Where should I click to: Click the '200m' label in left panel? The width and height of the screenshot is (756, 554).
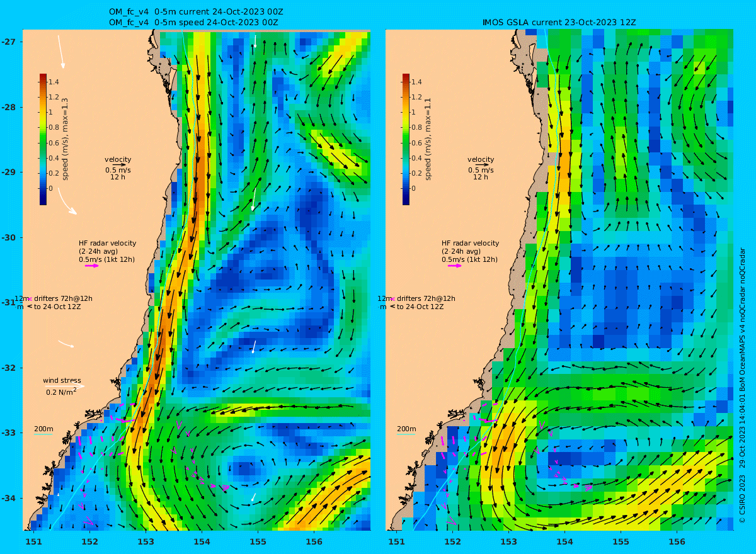tap(43, 429)
